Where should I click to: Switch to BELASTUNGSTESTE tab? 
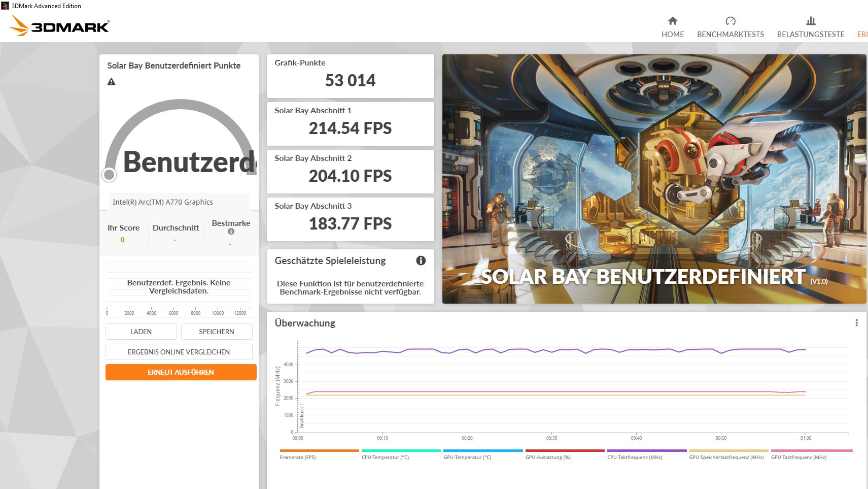(x=811, y=34)
